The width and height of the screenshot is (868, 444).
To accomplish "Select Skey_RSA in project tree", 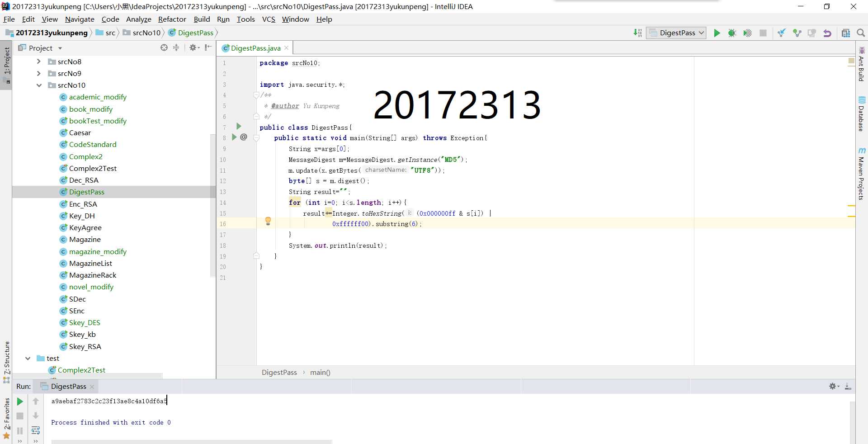I will tap(85, 346).
